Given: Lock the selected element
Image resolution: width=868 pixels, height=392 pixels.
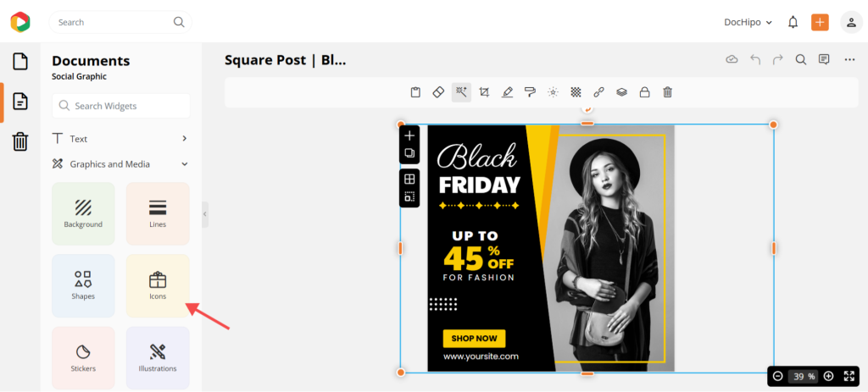Looking at the screenshot, I should coord(644,92).
